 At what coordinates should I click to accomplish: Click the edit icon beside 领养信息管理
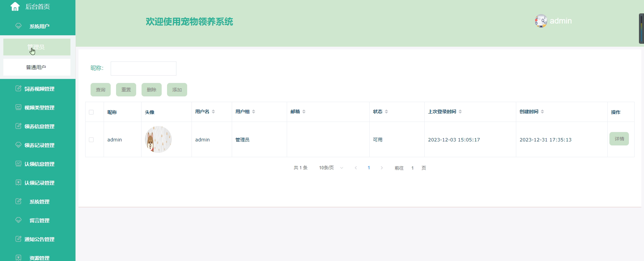point(18,126)
